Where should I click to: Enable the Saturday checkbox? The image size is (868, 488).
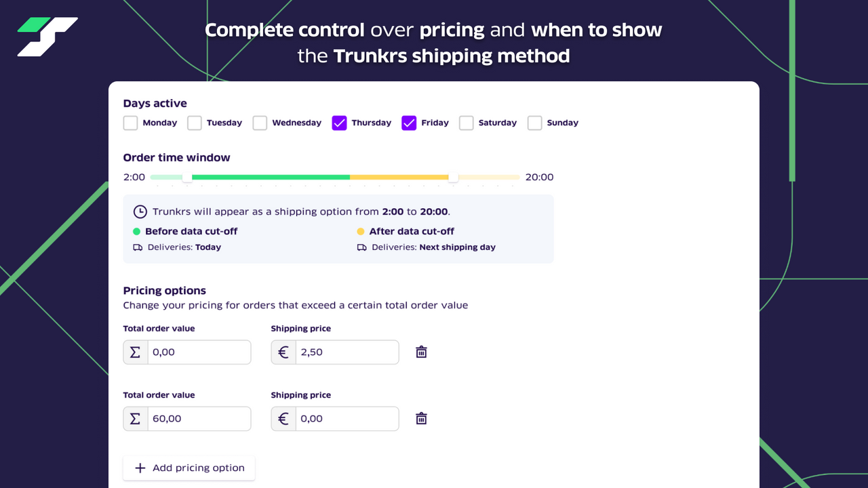(x=467, y=123)
